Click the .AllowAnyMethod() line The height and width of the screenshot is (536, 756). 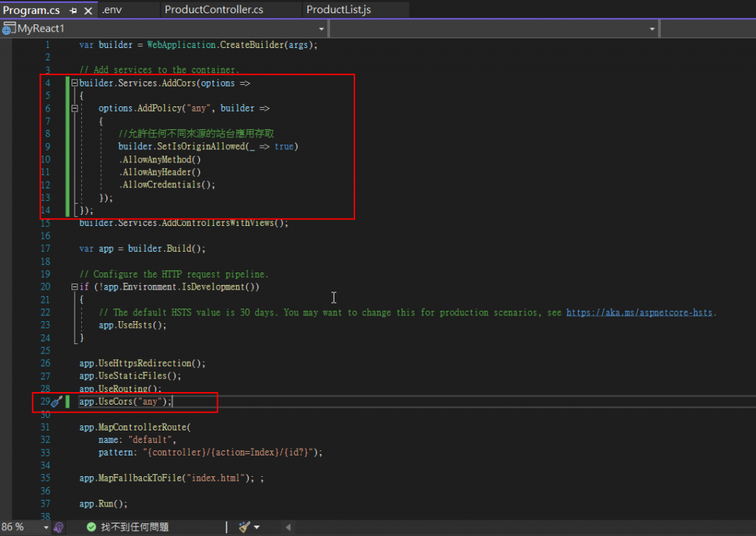click(159, 159)
